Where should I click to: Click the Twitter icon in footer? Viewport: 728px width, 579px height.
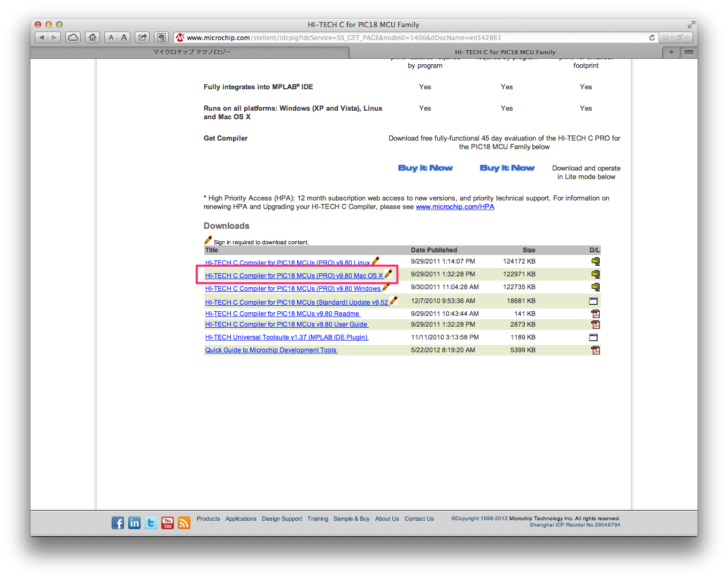coord(151,523)
